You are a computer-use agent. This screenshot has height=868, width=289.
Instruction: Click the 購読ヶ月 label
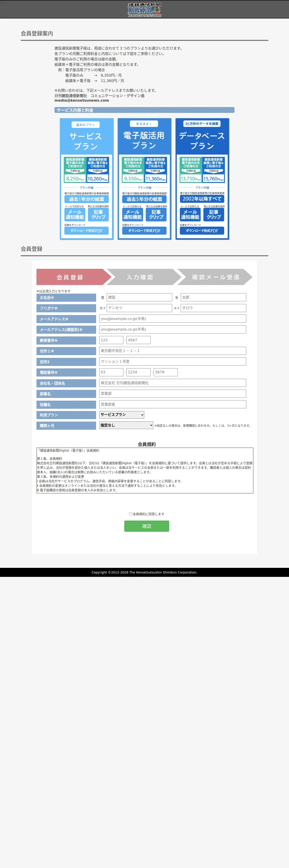tap(66, 426)
